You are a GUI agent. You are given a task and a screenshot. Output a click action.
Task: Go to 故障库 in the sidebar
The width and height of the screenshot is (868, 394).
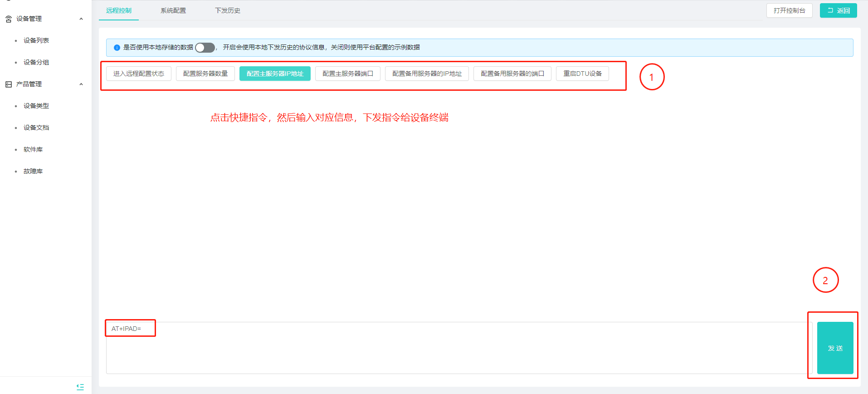33,171
